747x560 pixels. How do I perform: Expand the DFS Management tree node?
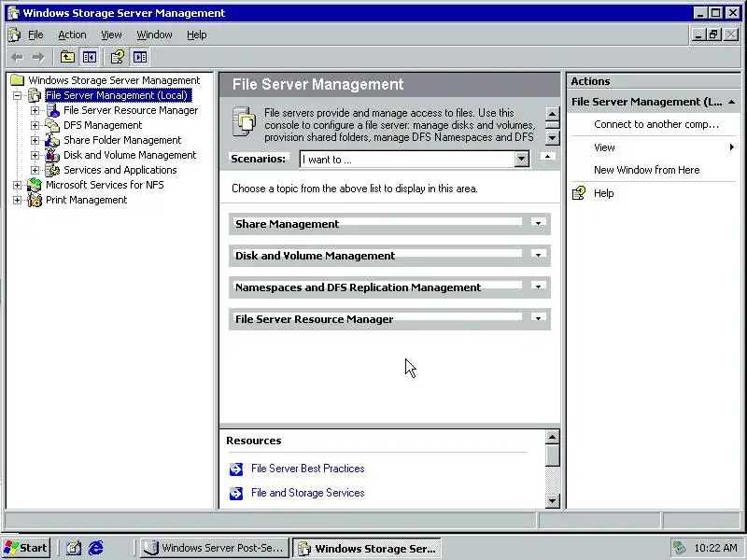click(35, 125)
